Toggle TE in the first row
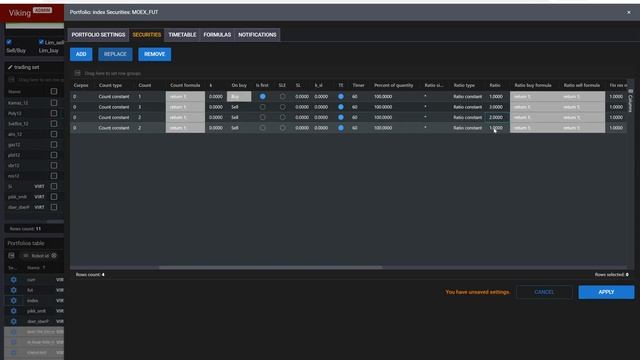The image size is (640, 360). [341, 97]
